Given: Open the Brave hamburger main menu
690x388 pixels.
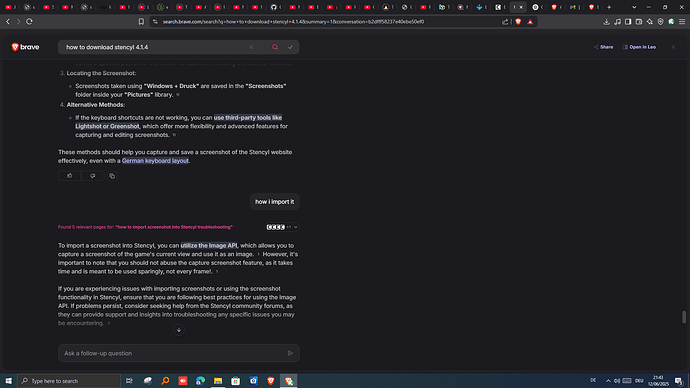Looking at the screenshot, I should click(682, 22).
